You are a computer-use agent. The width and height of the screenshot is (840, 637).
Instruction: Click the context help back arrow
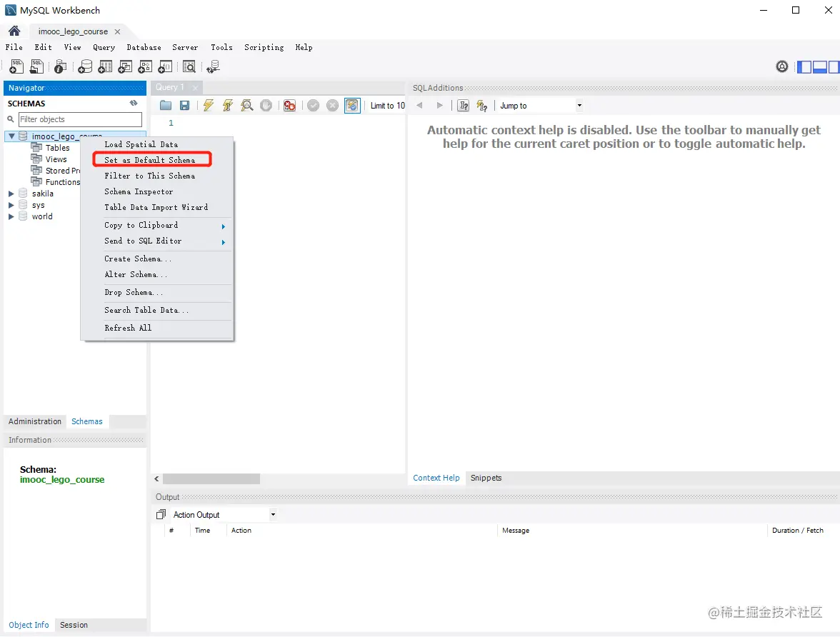pyautogui.click(x=419, y=106)
